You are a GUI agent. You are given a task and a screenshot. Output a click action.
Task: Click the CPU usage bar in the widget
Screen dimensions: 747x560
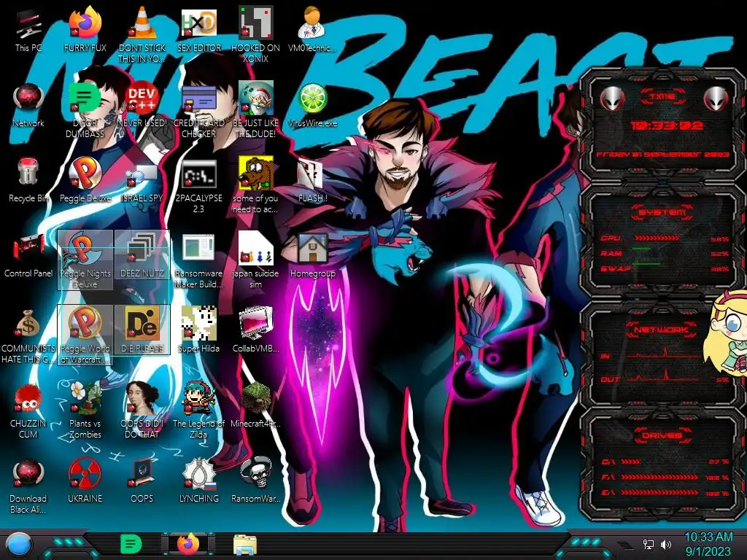click(657, 238)
